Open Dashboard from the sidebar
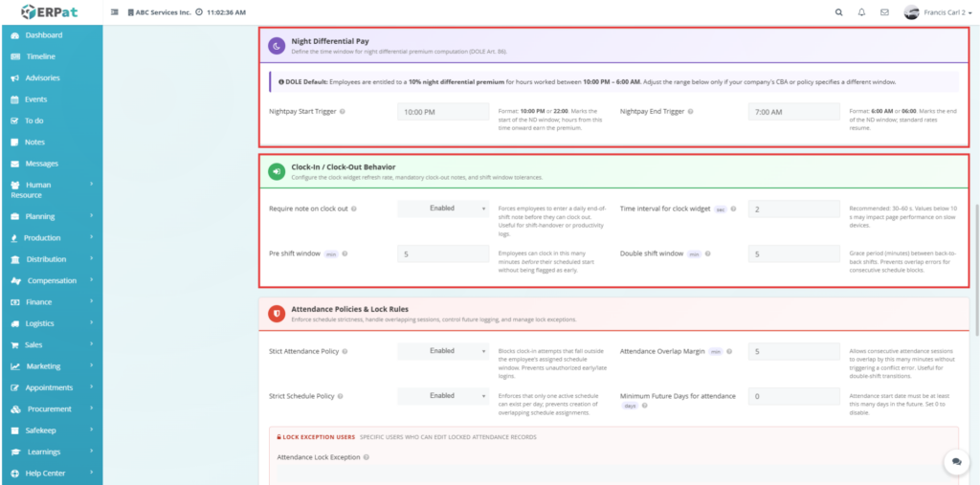980x485 pixels. coord(44,35)
